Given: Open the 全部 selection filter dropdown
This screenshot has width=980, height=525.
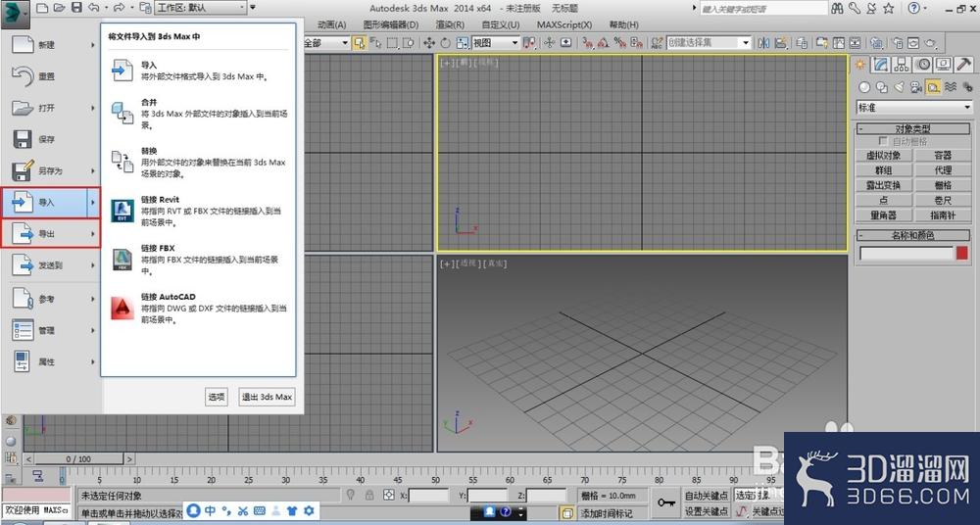Looking at the screenshot, I should [325, 42].
